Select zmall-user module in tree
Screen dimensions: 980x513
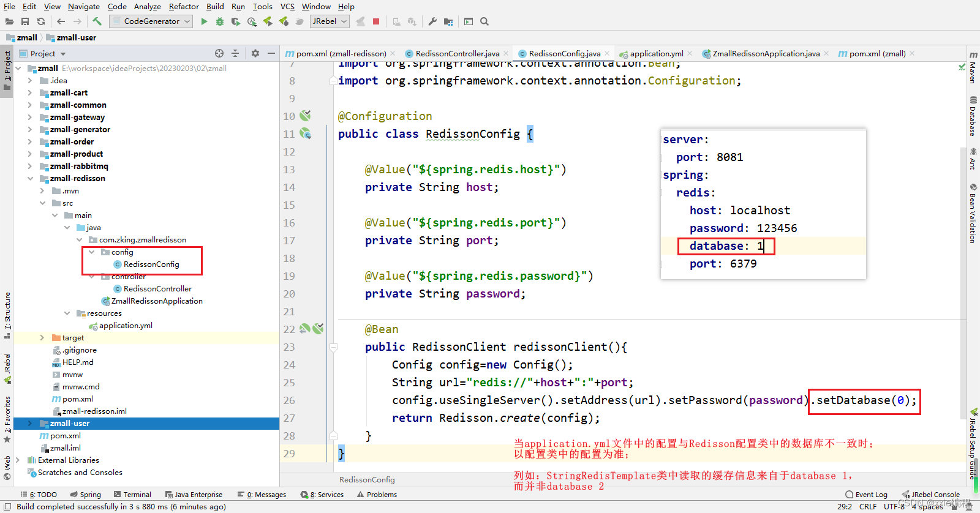coord(70,423)
